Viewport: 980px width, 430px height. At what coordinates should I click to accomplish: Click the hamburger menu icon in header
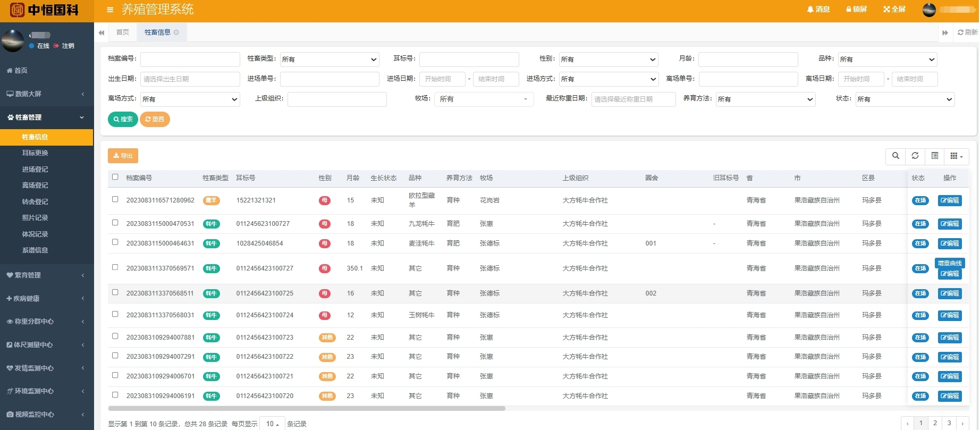[110, 10]
